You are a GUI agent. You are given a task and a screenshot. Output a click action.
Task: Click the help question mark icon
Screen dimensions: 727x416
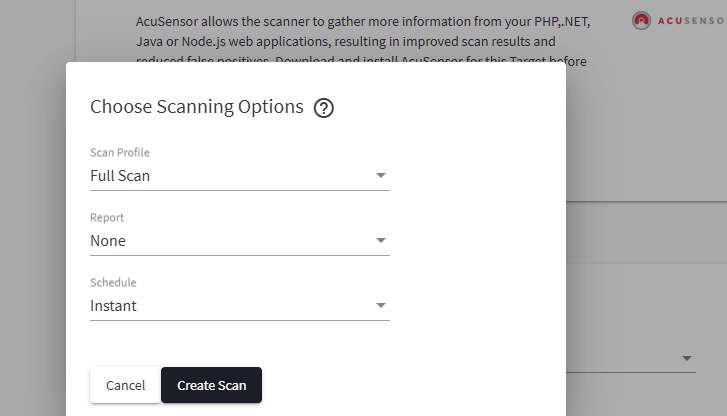(x=323, y=108)
